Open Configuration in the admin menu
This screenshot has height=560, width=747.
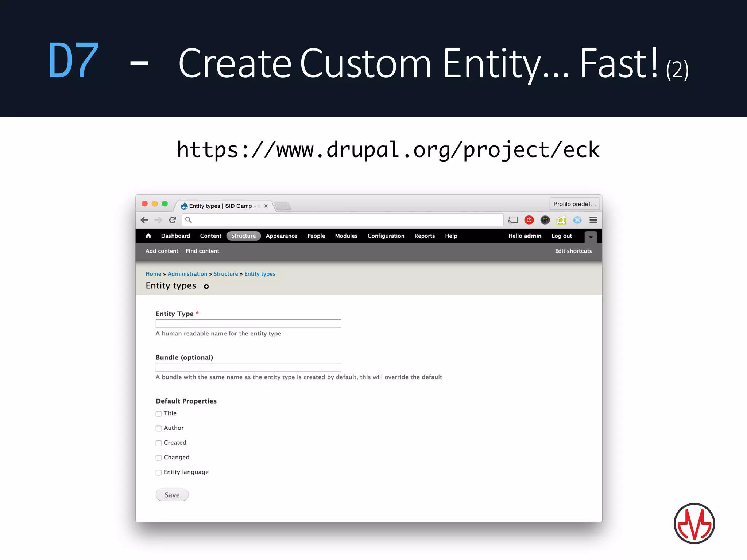point(386,236)
